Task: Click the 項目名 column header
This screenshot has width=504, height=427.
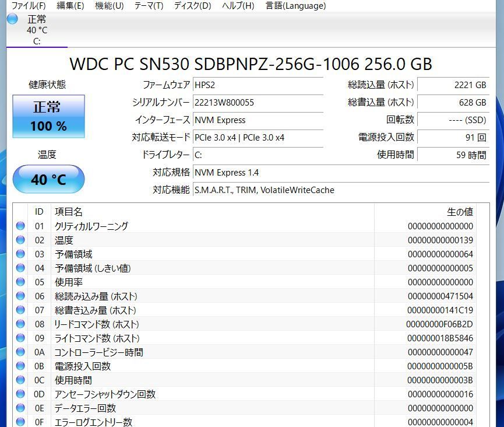Action: tap(213, 212)
